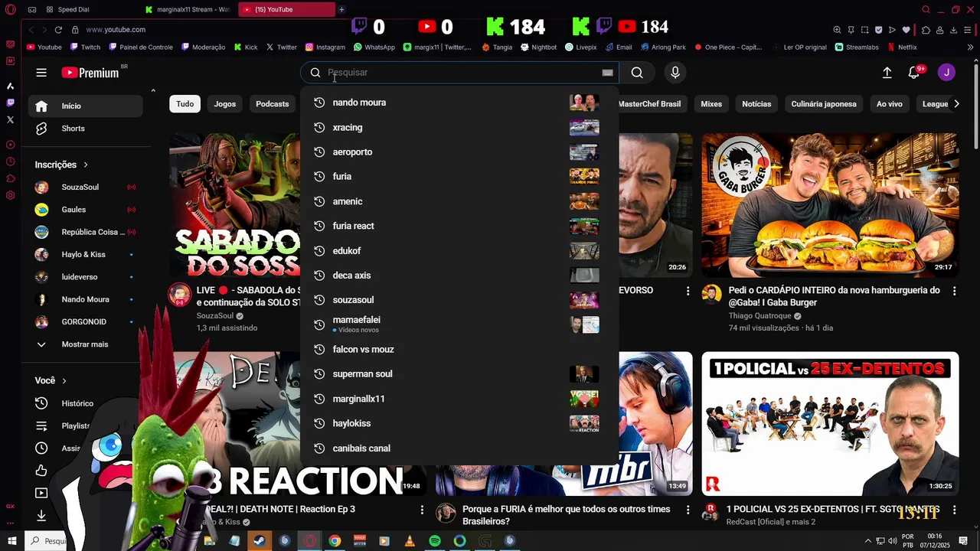Screen dimensions: 980x551
Task: Choose the 'mamaefalei' search suggestion
Action: click(x=459, y=324)
